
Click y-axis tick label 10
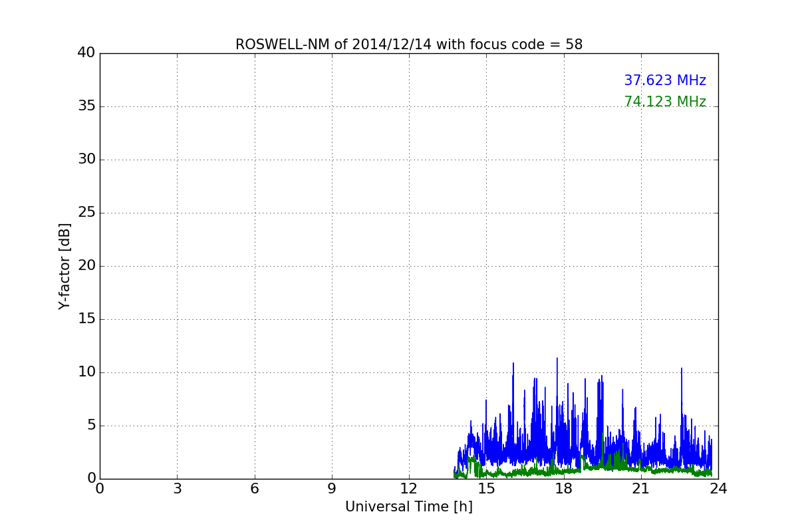(86, 372)
